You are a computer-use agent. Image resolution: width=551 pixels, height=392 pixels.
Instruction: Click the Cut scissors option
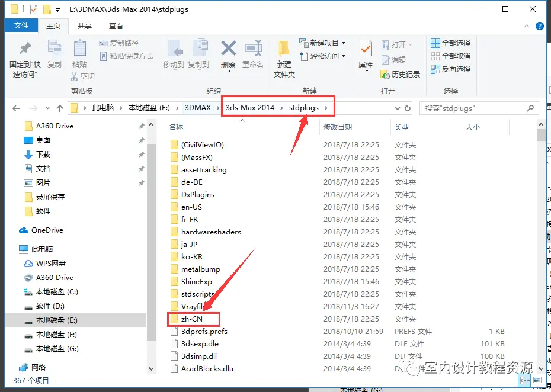[83, 76]
